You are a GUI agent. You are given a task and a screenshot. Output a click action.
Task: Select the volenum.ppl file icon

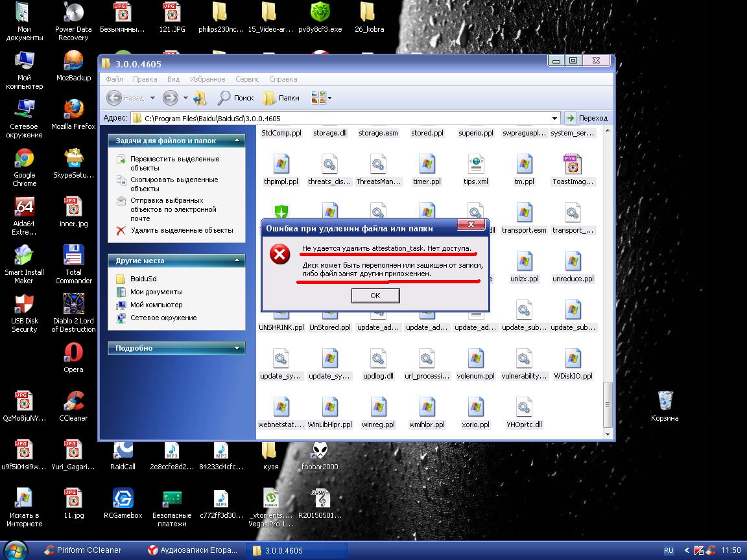click(x=475, y=358)
